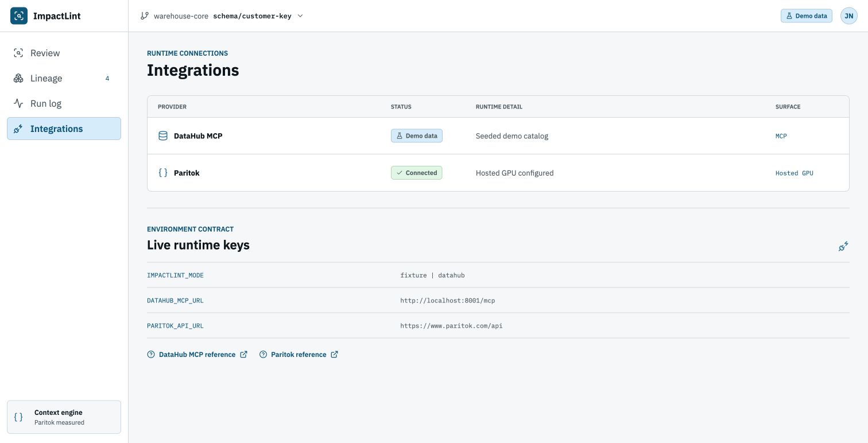This screenshot has height=443, width=868.
Task: Open the Context engine card
Action: (x=64, y=417)
